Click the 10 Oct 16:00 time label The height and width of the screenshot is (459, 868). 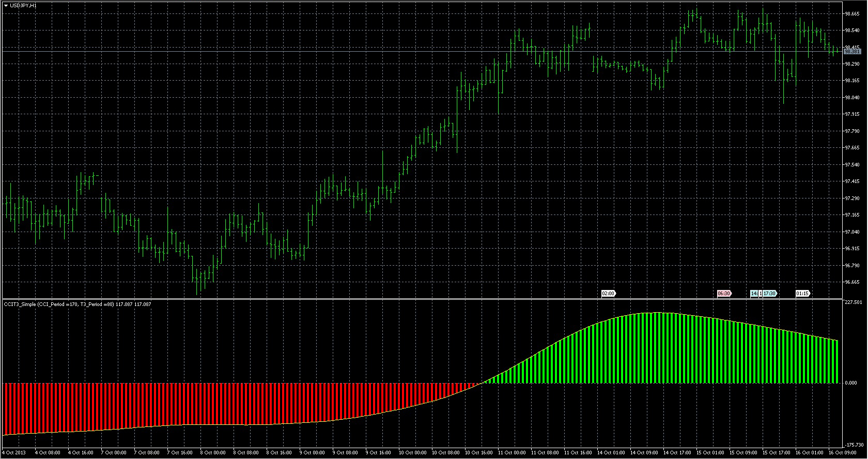point(479,453)
